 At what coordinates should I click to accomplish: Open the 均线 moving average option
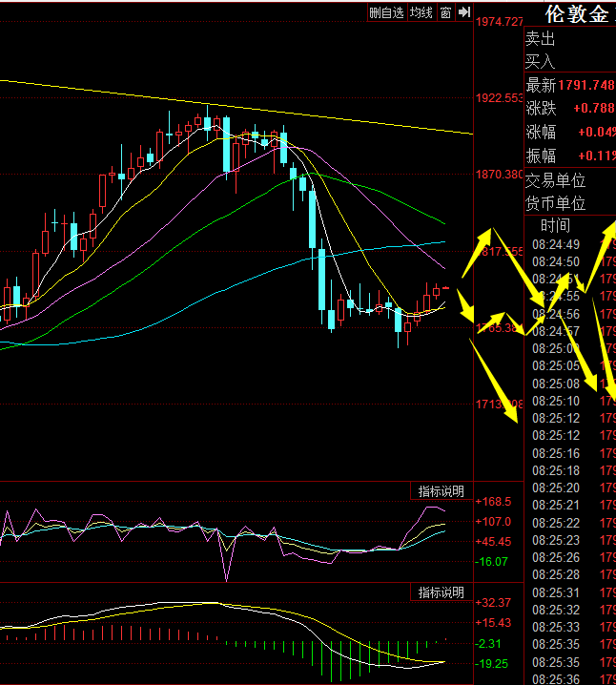tap(421, 12)
